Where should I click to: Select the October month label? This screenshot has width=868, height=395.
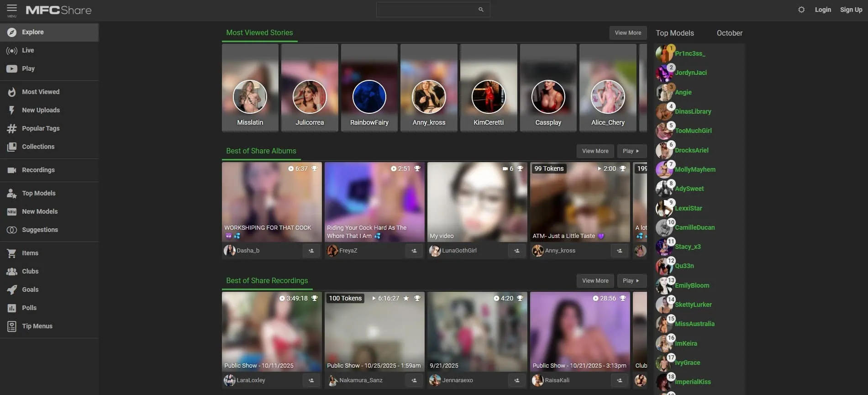pyautogui.click(x=729, y=33)
